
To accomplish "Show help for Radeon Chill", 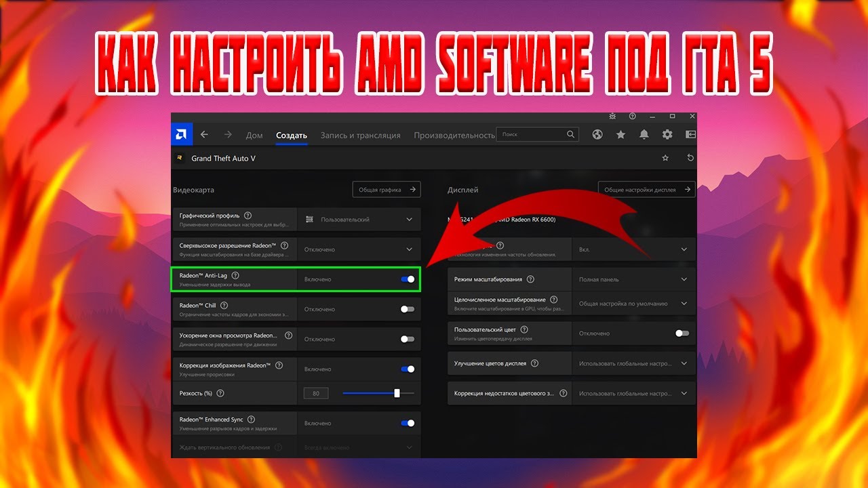I will [224, 305].
